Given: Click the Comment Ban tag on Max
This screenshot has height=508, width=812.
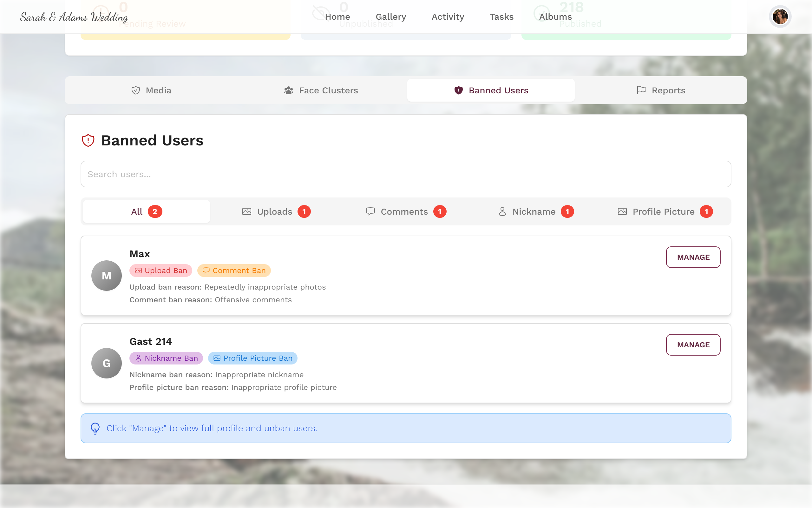Looking at the screenshot, I should pyautogui.click(x=234, y=271).
